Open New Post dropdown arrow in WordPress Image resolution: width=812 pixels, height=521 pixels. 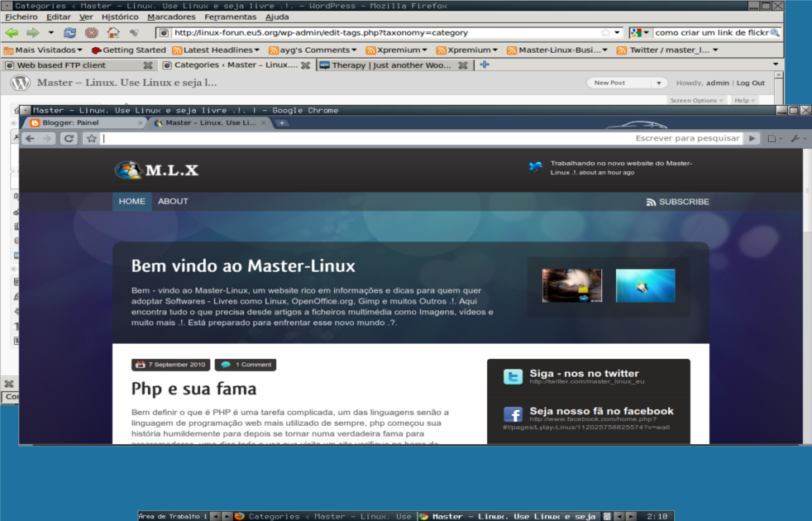[658, 83]
